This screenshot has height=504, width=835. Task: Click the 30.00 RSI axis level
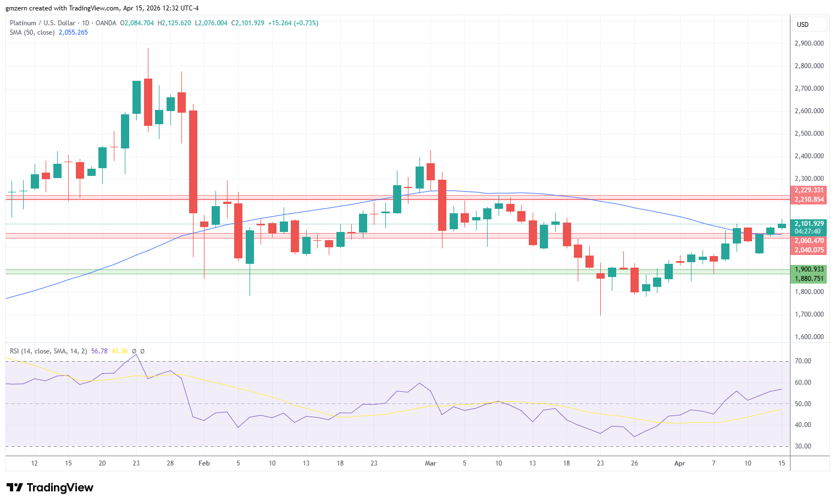803,446
